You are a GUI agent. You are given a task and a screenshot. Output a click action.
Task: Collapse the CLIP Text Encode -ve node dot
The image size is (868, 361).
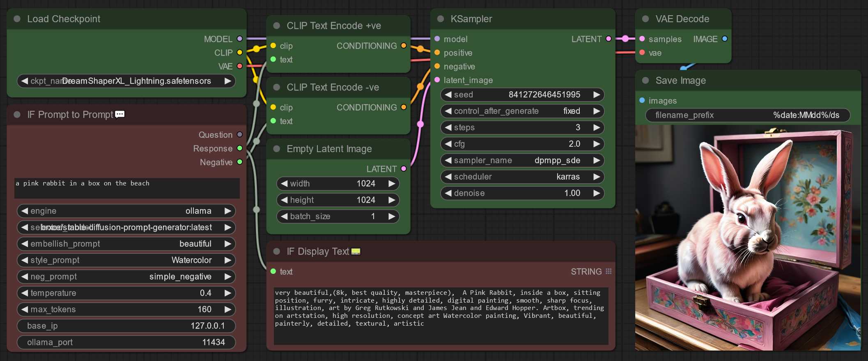point(277,88)
